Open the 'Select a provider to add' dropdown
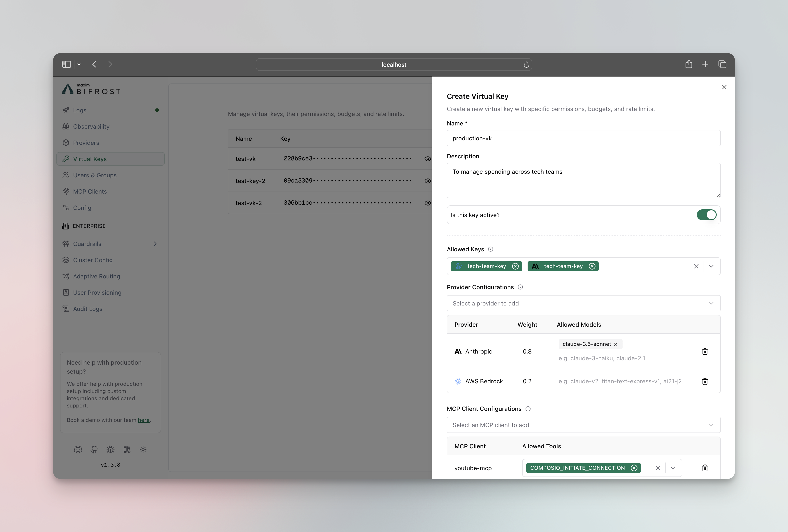The height and width of the screenshot is (532, 788). click(x=583, y=303)
